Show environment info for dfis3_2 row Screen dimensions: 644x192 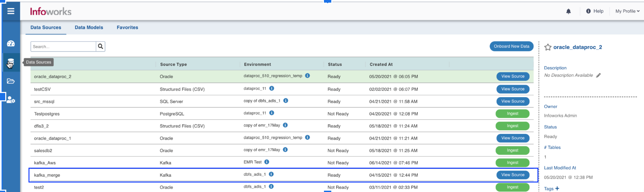click(x=285, y=125)
